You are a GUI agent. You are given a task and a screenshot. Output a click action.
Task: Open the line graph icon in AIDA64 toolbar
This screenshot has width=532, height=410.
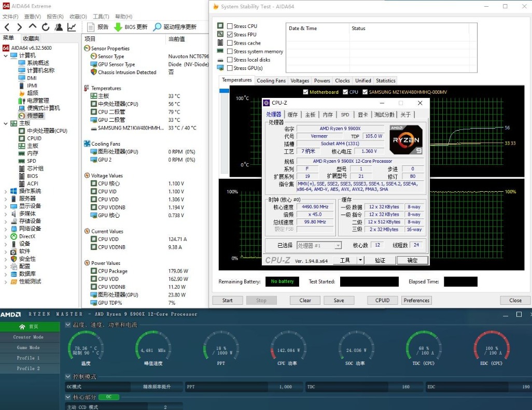[x=72, y=27]
